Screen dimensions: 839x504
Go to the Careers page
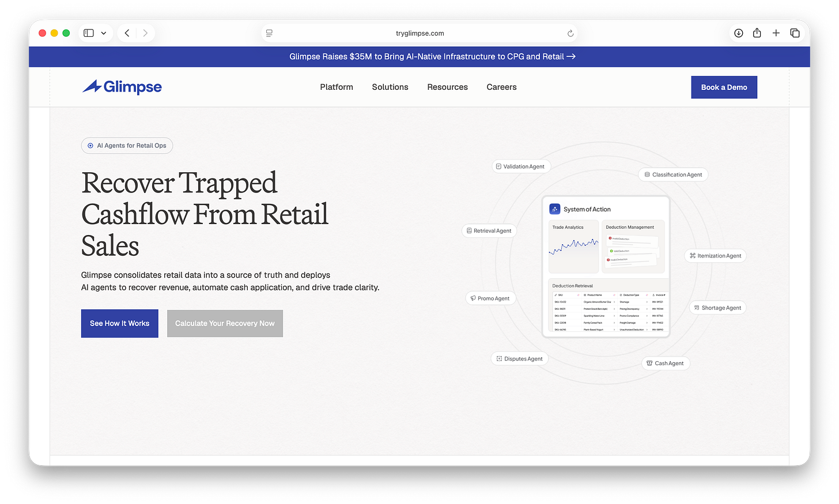point(501,87)
